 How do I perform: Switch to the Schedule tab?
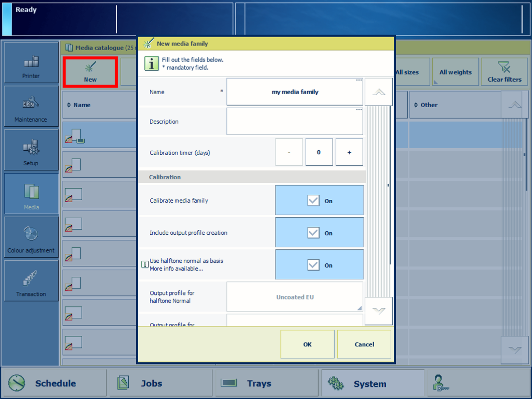pos(54,383)
